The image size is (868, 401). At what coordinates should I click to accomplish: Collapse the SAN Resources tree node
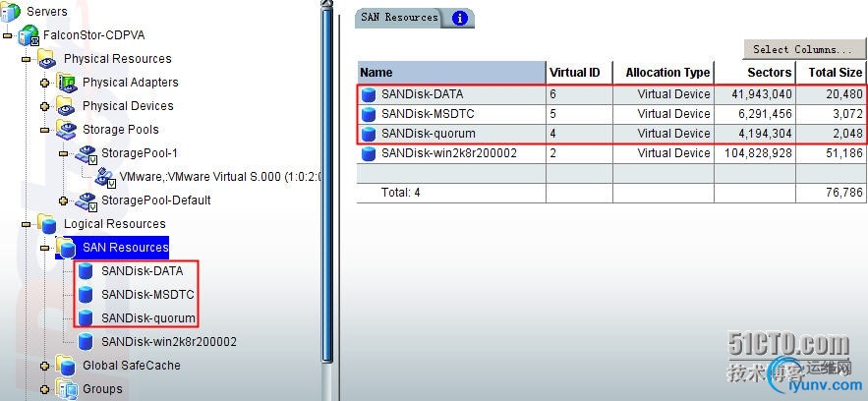[45, 249]
